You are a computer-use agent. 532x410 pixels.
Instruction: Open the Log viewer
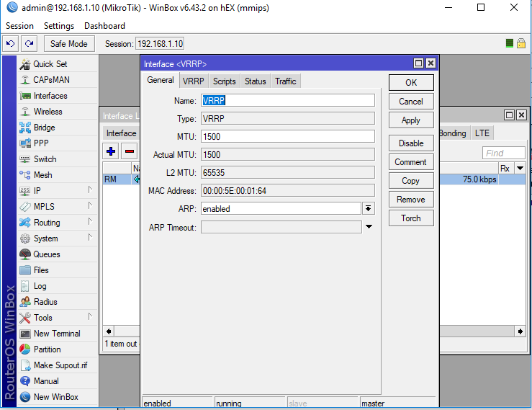[57, 285]
